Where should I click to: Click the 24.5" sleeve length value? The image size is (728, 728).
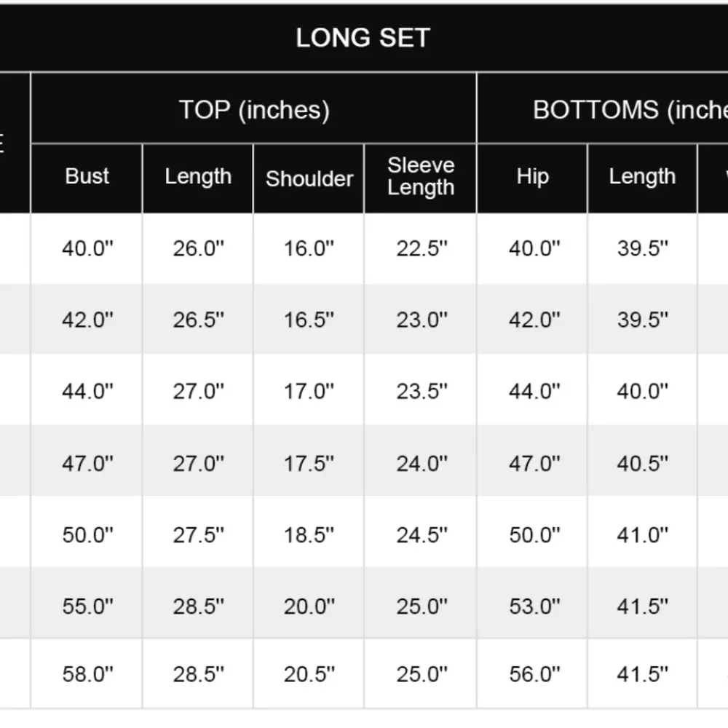pyautogui.click(x=422, y=535)
